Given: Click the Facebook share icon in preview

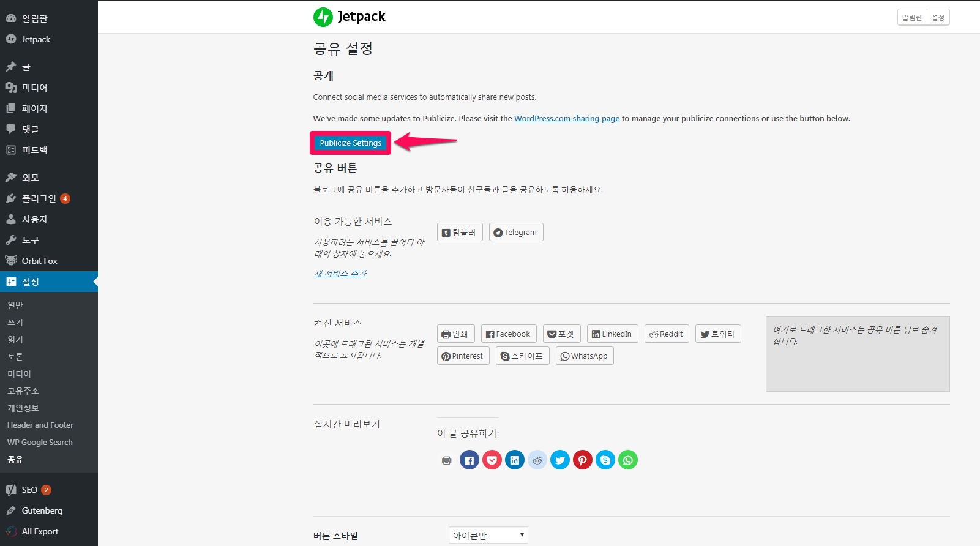Looking at the screenshot, I should pos(469,460).
